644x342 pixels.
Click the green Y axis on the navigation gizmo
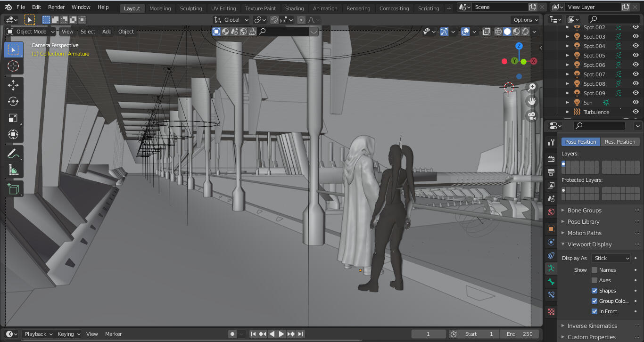pos(513,61)
